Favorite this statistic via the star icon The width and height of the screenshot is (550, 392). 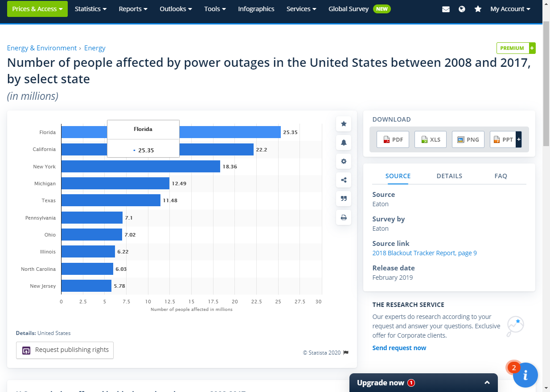pyautogui.click(x=343, y=124)
